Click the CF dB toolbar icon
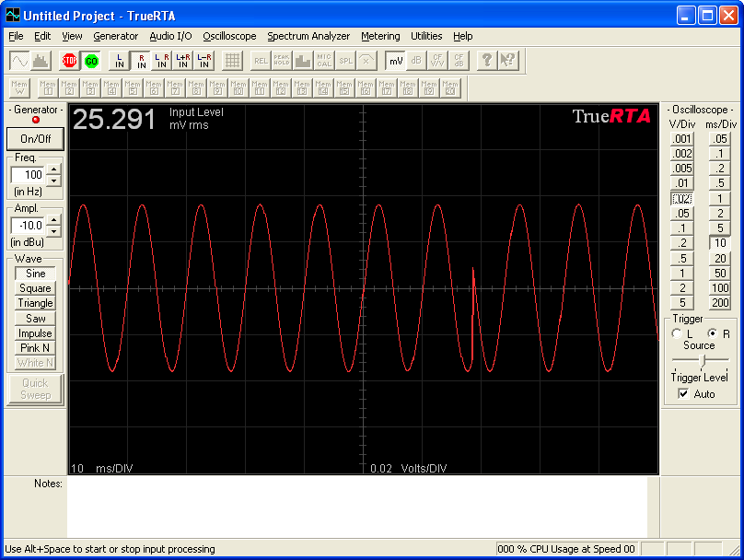The image size is (744, 560). [459, 61]
